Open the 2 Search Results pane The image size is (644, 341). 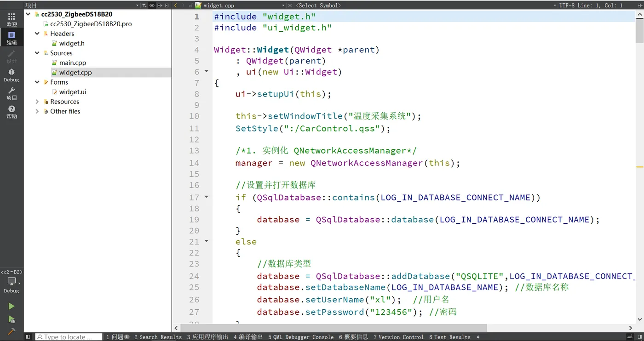click(158, 337)
